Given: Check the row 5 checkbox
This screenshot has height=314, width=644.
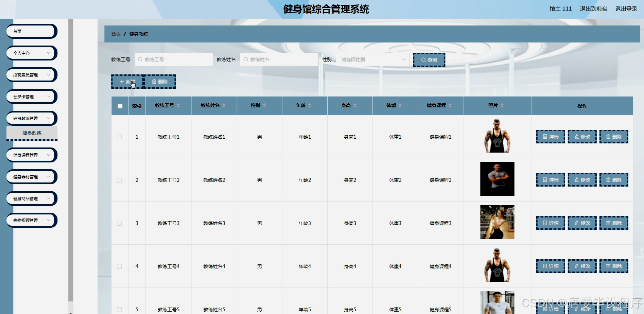Looking at the screenshot, I should coord(119,310).
